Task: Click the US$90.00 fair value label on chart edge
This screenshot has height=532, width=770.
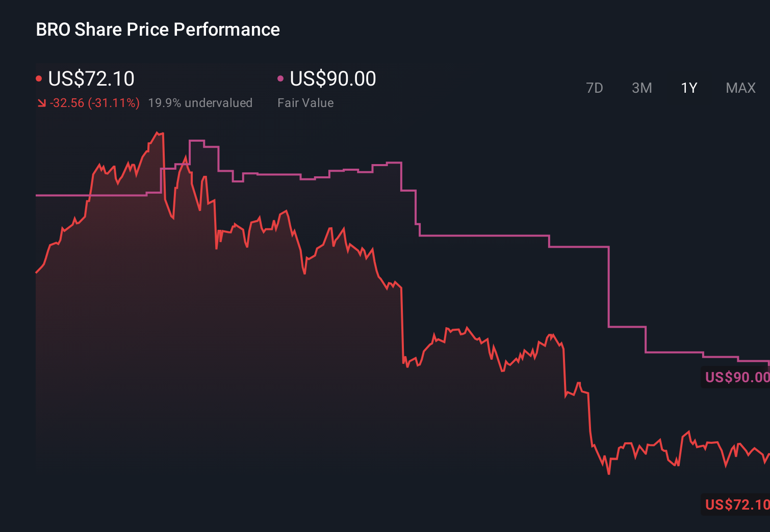Action: (x=736, y=378)
